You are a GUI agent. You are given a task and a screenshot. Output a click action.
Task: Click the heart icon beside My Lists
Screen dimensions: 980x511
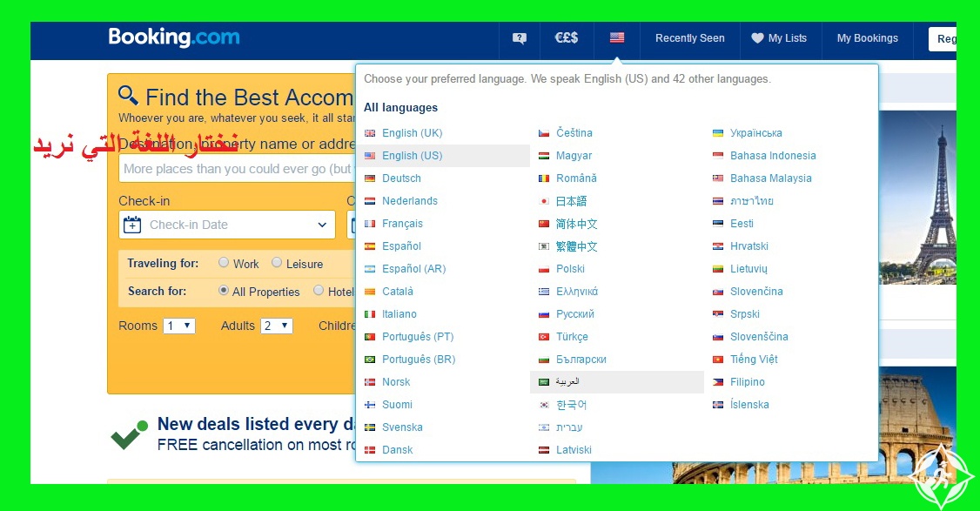coord(757,38)
